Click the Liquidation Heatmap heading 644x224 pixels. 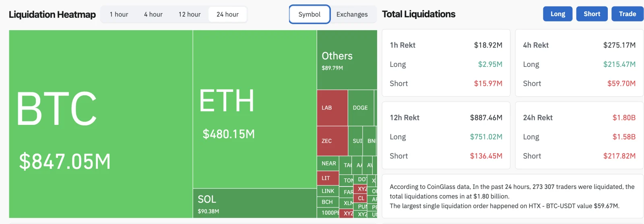point(52,15)
